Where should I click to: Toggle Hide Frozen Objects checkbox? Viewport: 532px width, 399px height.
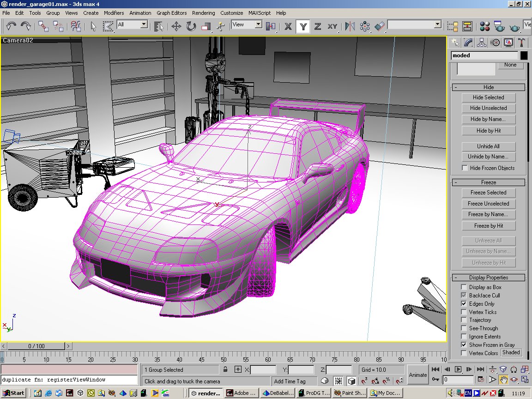(465, 168)
